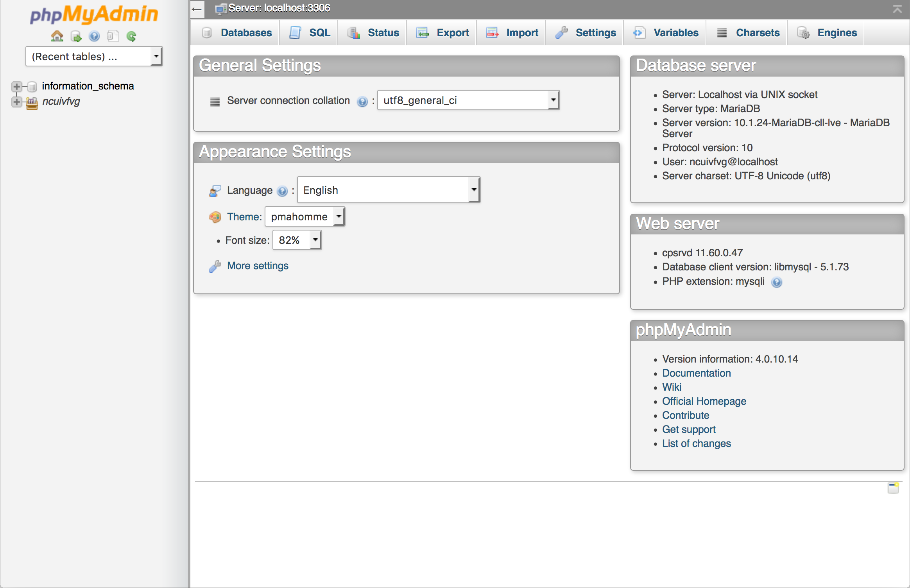Follow the List of changes link
Image resolution: width=910 pixels, height=588 pixels.
696,443
